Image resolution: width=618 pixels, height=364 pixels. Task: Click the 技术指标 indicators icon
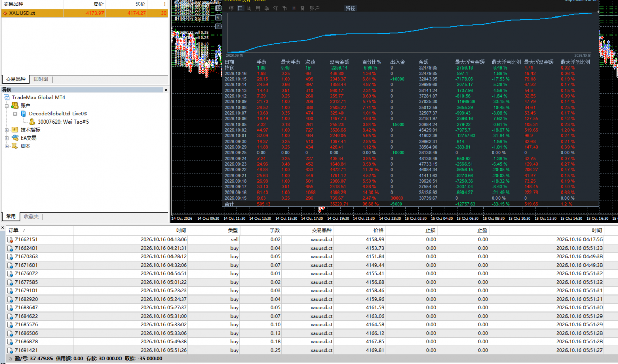coord(14,130)
